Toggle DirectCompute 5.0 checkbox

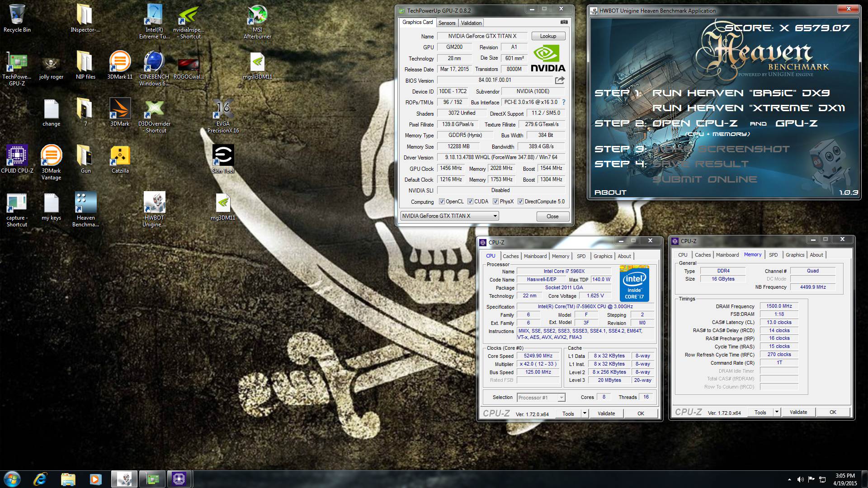[x=520, y=202]
